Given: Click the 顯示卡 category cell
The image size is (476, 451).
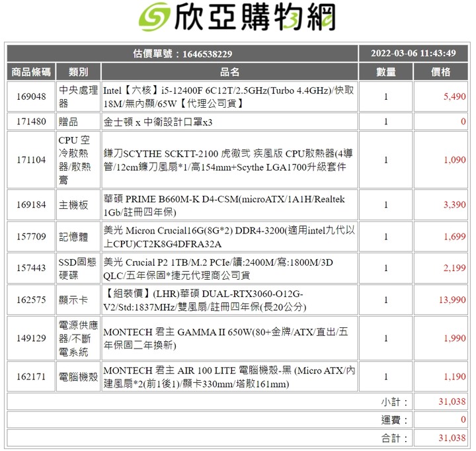Looking at the screenshot, I should pos(78,300).
